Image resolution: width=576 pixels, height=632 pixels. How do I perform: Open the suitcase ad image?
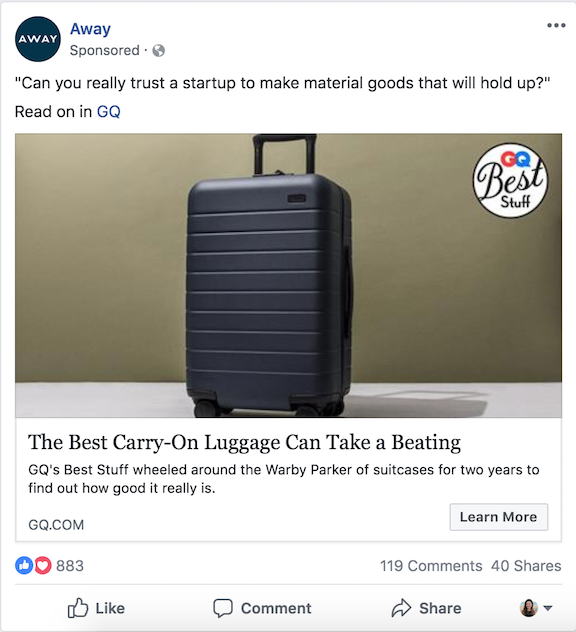coord(288,275)
